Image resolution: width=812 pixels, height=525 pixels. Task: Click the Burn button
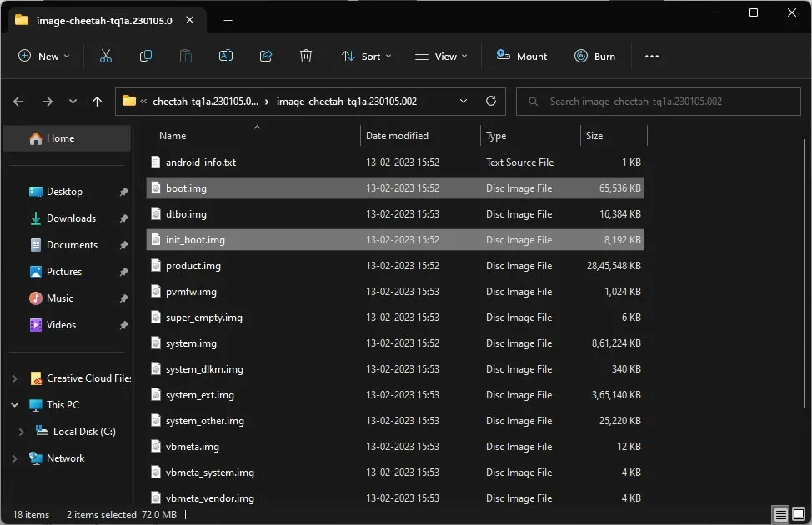click(594, 56)
